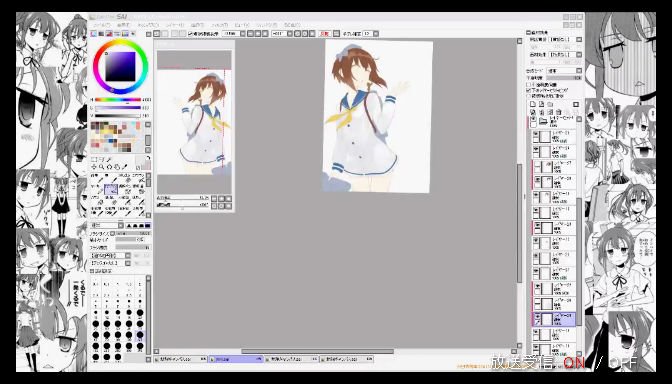Select the eyedropper color picker tool

click(125, 167)
